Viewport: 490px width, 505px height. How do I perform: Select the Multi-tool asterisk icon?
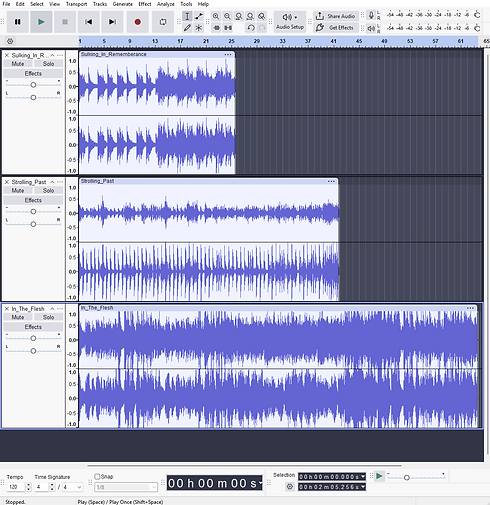tap(199, 28)
